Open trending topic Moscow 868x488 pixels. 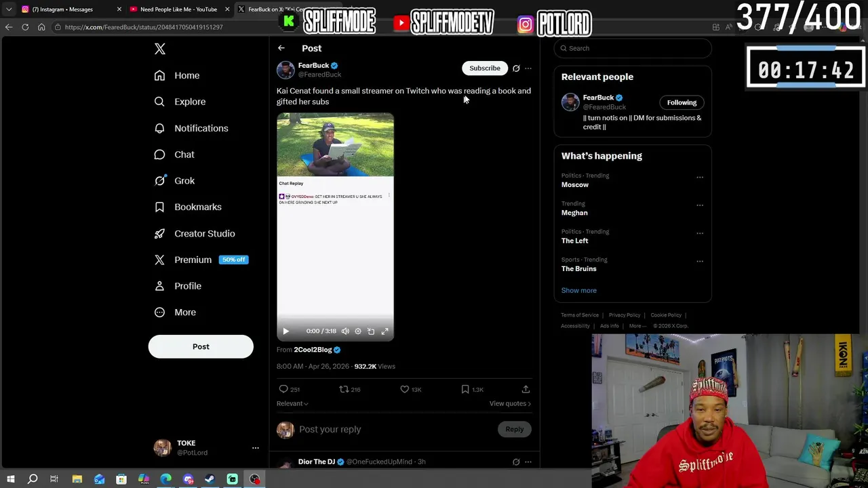click(x=575, y=185)
